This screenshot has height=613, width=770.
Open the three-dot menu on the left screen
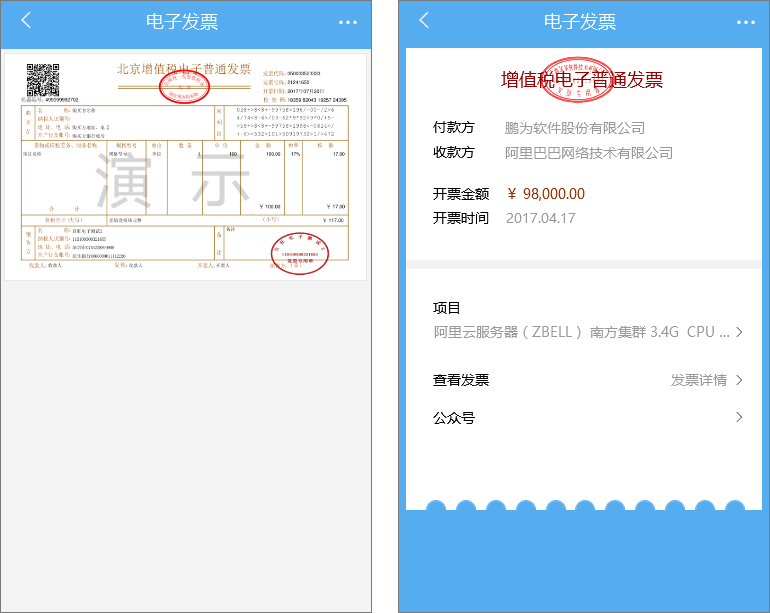347,22
